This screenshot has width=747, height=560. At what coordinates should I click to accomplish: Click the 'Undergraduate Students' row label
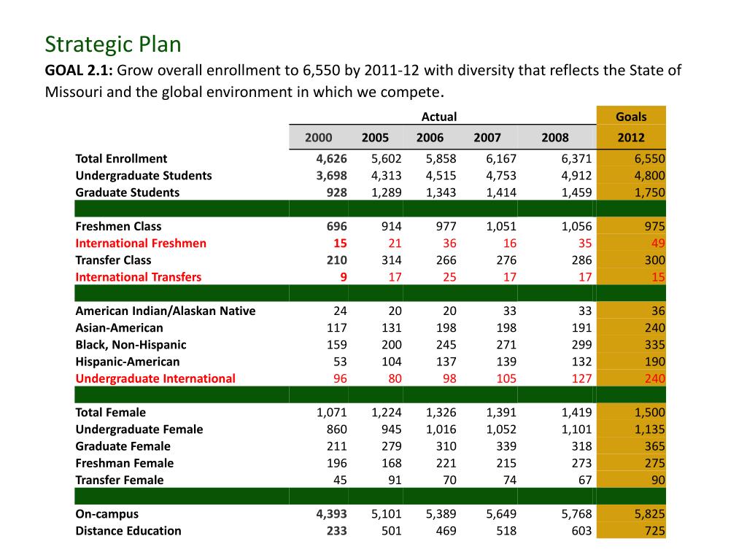click(144, 176)
